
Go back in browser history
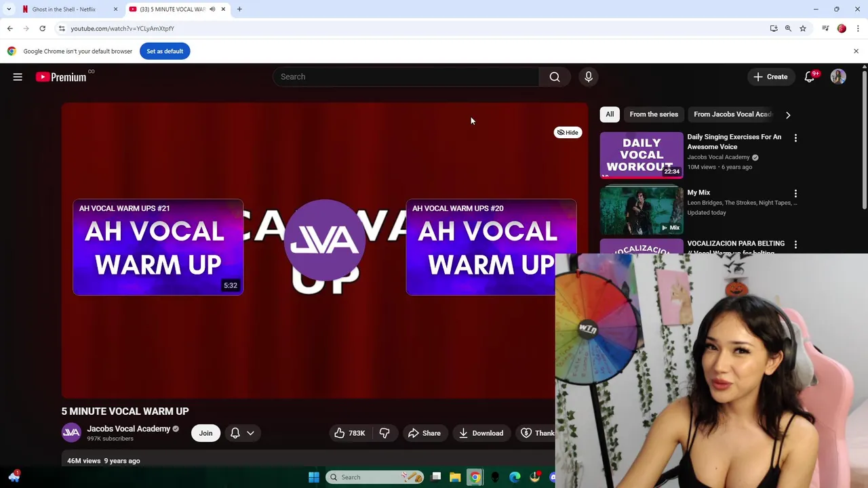9,28
